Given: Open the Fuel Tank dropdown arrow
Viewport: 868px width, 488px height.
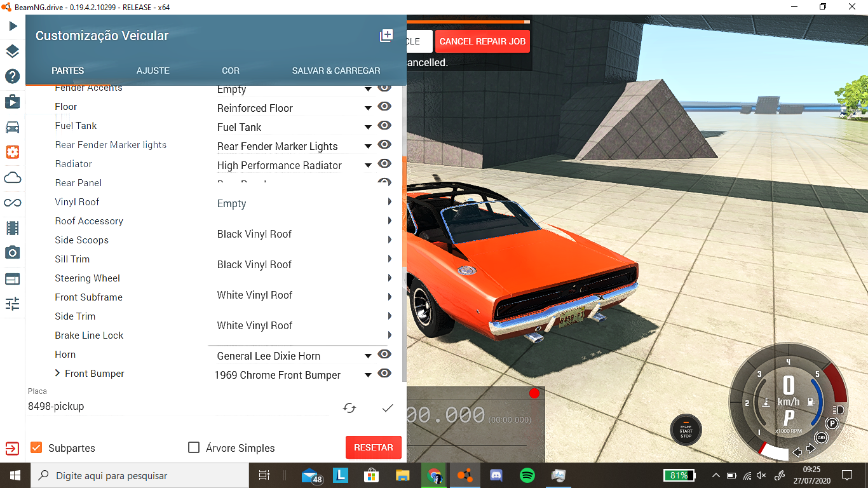Looking at the screenshot, I should [368, 128].
